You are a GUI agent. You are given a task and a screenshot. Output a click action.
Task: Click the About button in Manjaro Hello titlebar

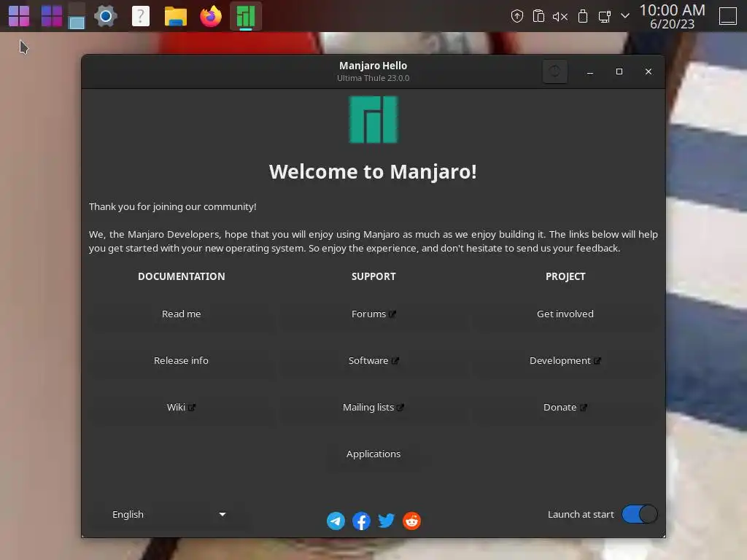(x=555, y=71)
